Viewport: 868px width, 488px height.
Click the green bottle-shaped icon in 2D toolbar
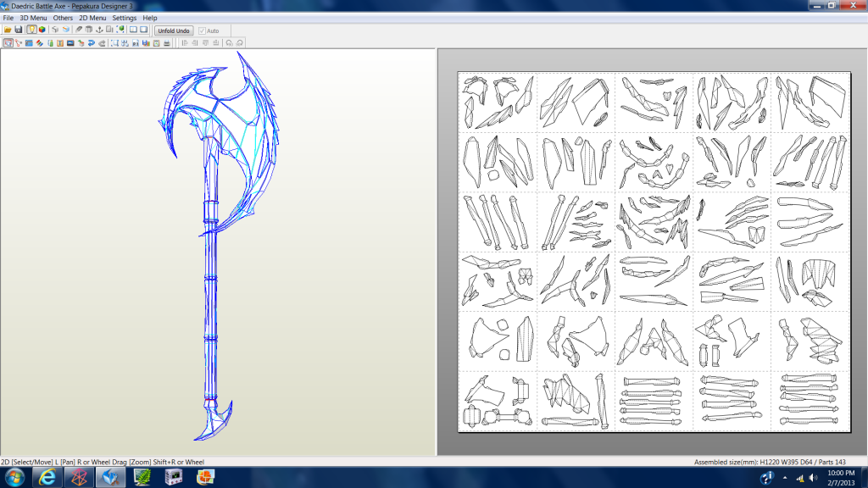50,43
